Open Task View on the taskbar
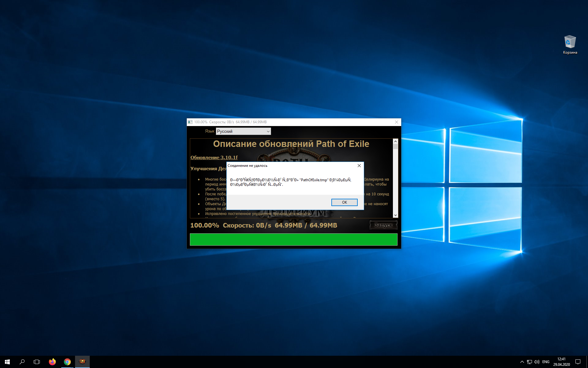 (37, 362)
